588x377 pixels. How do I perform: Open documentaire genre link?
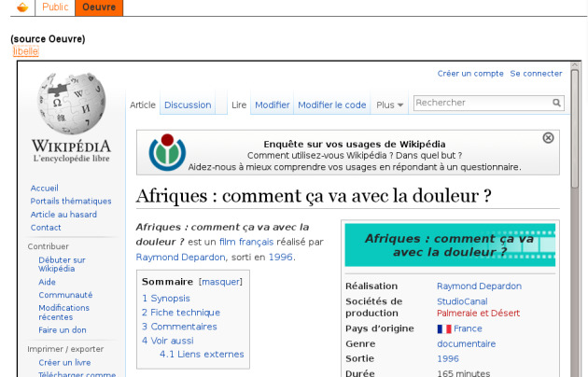click(x=467, y=343)
